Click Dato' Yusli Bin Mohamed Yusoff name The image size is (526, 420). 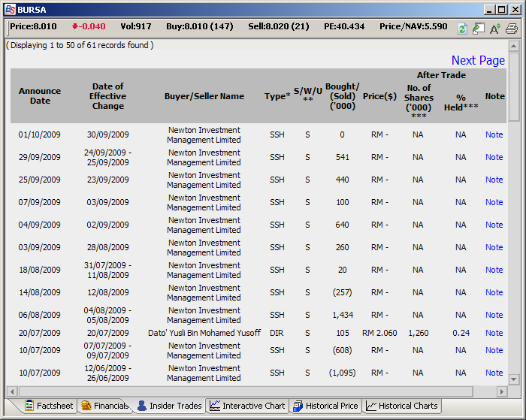tap(204, 333)
